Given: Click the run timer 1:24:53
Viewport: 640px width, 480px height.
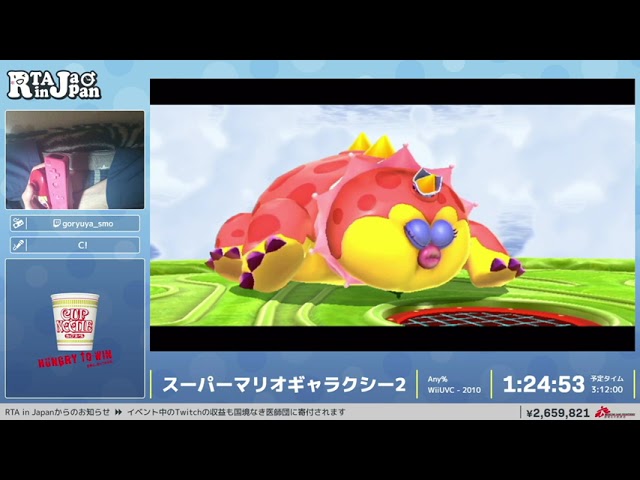Looking at the screenshot, I should pos(544,384).
